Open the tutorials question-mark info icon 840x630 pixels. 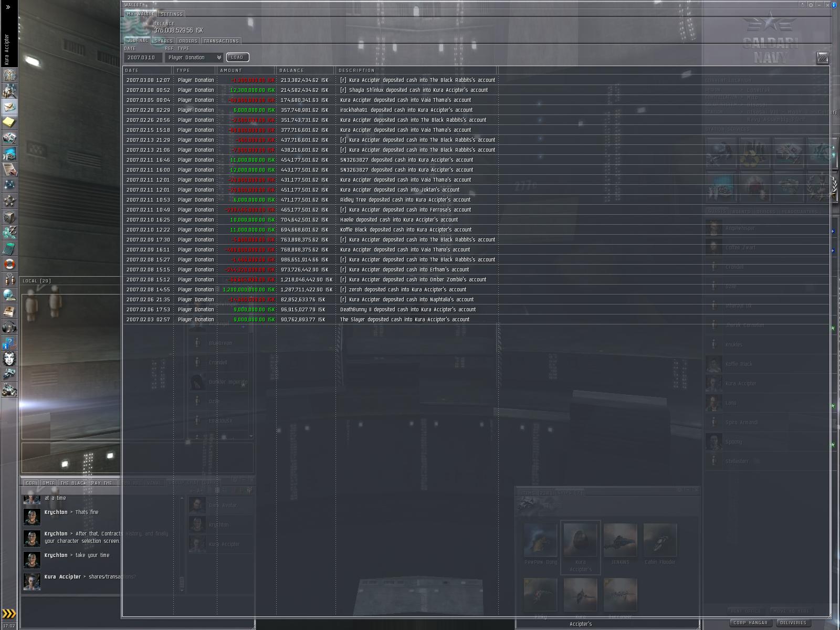(x=9, y=343)
